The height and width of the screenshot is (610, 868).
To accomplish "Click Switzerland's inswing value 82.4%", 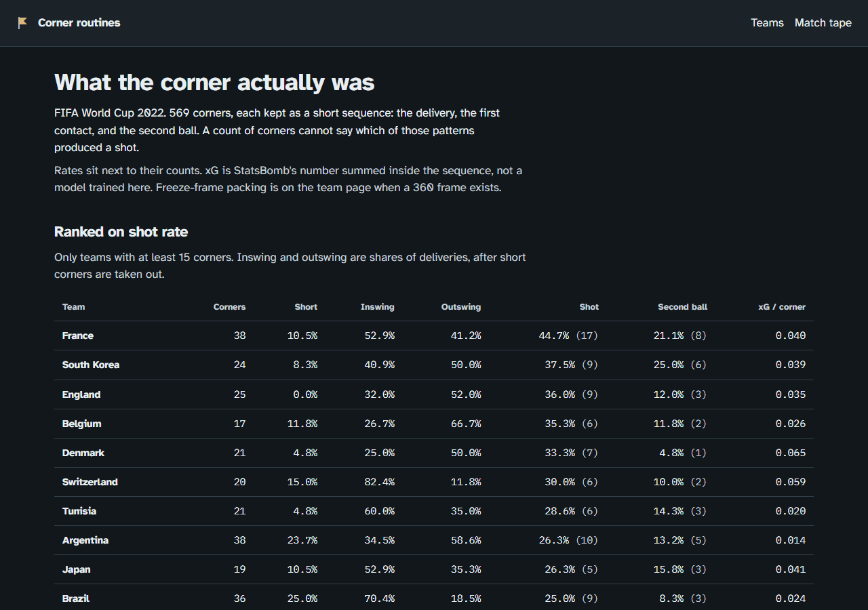I will (x=380, y=482).
